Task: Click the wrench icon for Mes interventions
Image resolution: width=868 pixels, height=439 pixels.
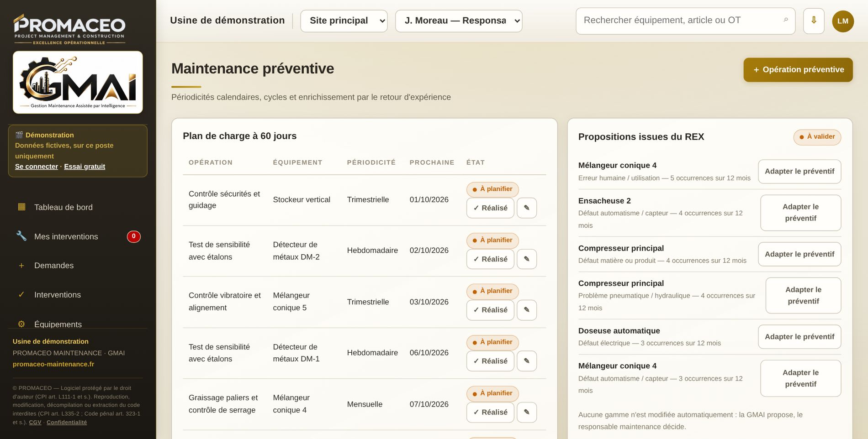Action: (21, 236)
